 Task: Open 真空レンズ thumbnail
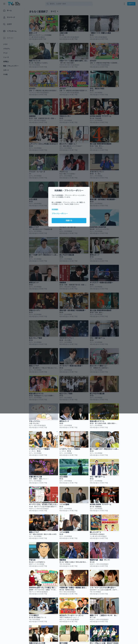[43, 23]
